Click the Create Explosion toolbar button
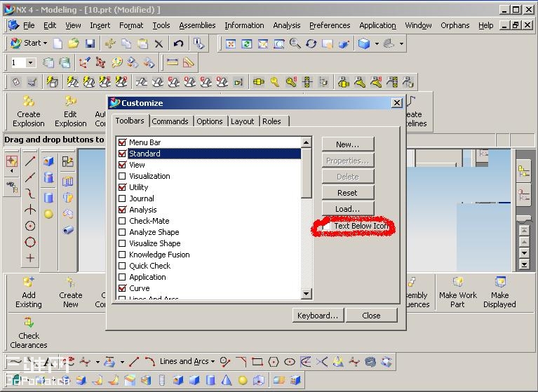The image size is (538, 392). [x=29, y=111]
